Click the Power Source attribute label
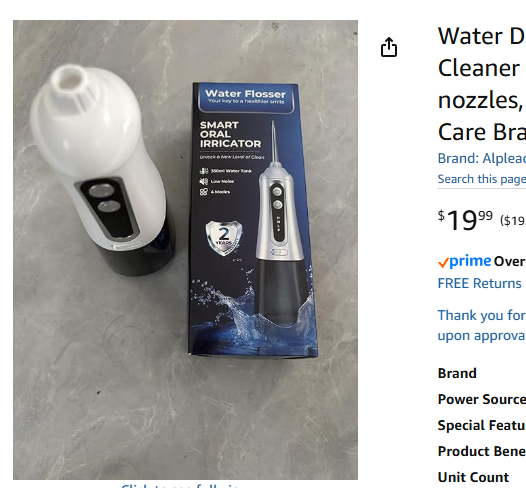Screen dimensions: 526x488 482,399
